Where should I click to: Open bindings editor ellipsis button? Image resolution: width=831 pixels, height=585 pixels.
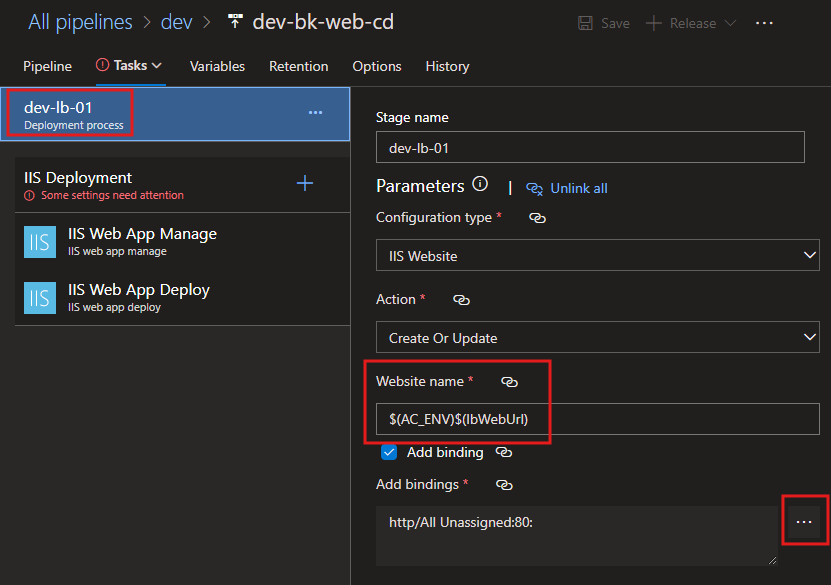[x=804, y=522]
